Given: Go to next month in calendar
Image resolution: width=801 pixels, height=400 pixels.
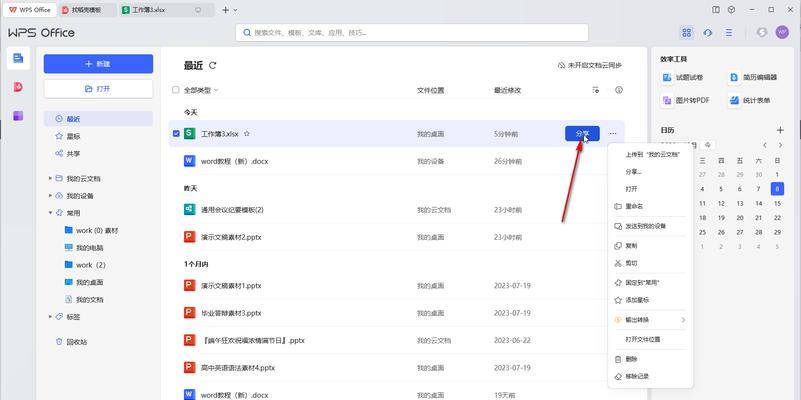Looking at the screenshot, I should [780, 145].
